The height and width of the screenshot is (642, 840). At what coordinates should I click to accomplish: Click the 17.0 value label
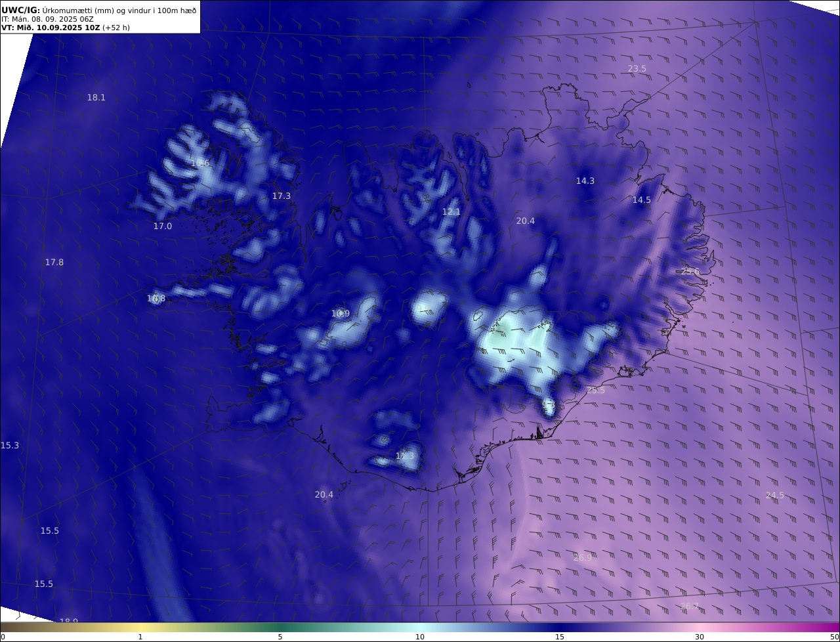click(x=163, y=226)
